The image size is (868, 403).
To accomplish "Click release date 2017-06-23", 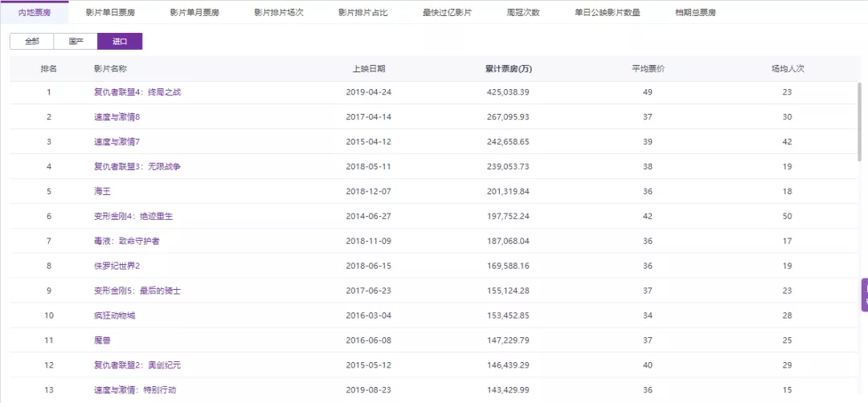I will tap(369, 291).
